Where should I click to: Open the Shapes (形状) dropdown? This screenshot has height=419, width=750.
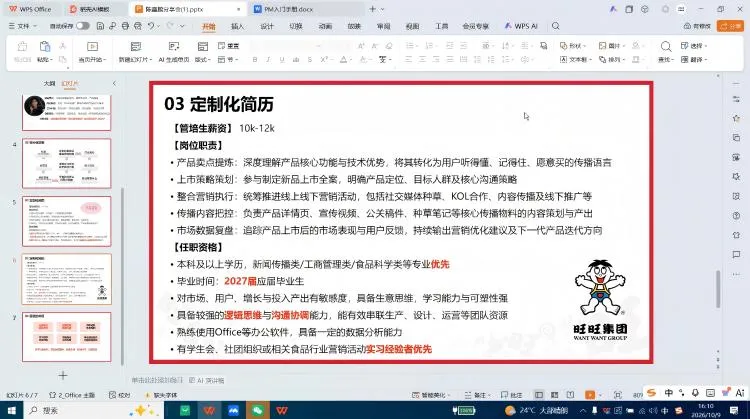(x=573, y=46)
